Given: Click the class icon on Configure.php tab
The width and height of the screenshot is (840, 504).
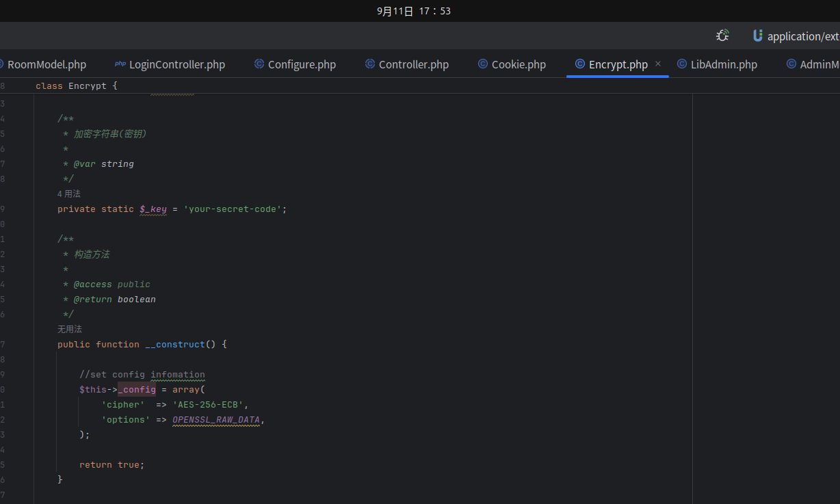Looking at the screenshot, I should [259, 64].
